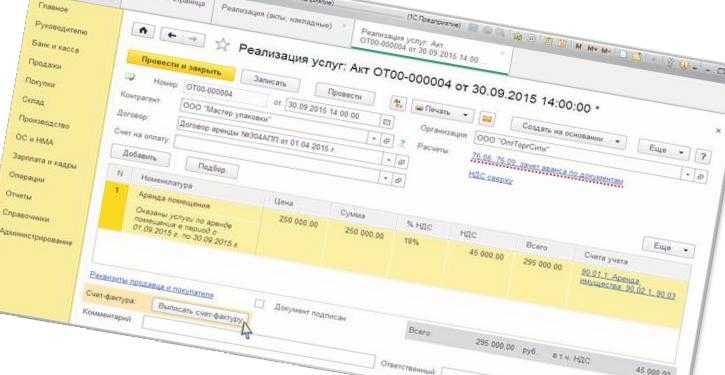Viewport: 725px width, 375px height.
Task: Open Зарплата и кадры in sidebar
Action: tap(44, 160)
